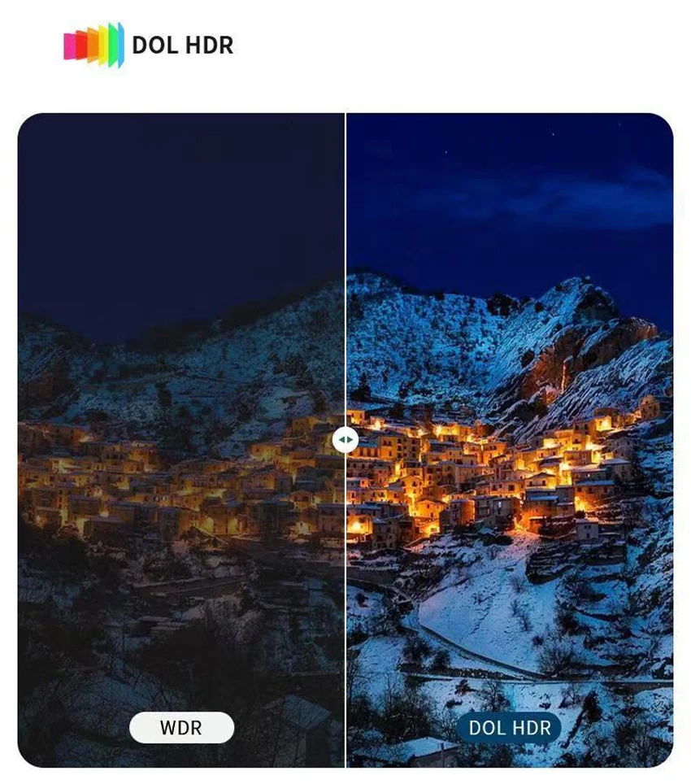The image size is (691, 784).
Task: Click the pink stripe of the logo
Action: pos(69,46)
